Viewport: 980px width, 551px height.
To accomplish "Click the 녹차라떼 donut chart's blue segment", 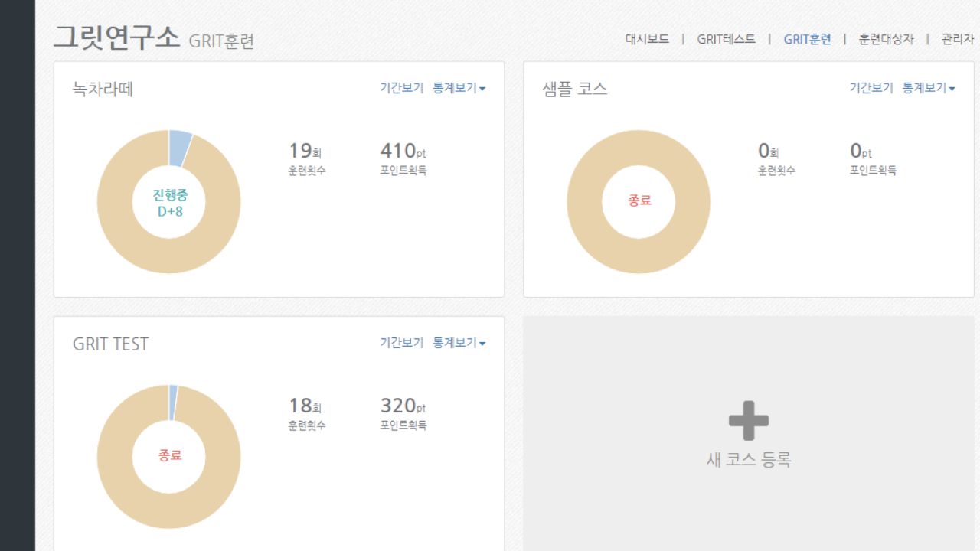I will point(180,147).
